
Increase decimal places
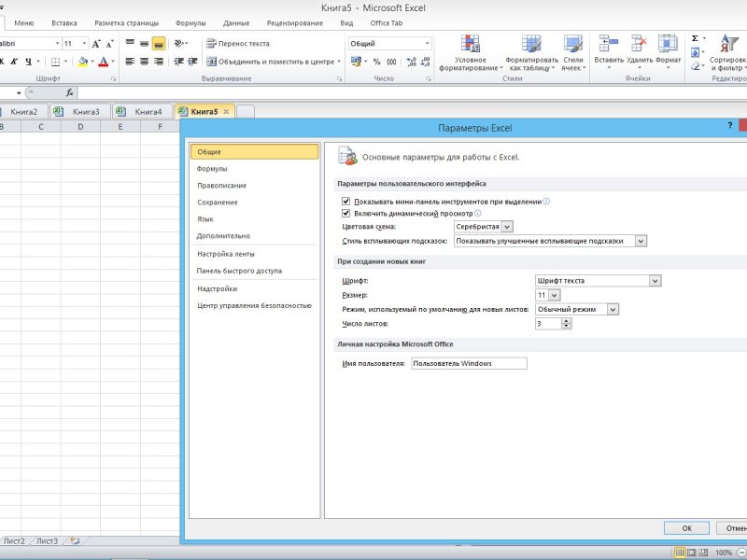(x=412, y=62)
